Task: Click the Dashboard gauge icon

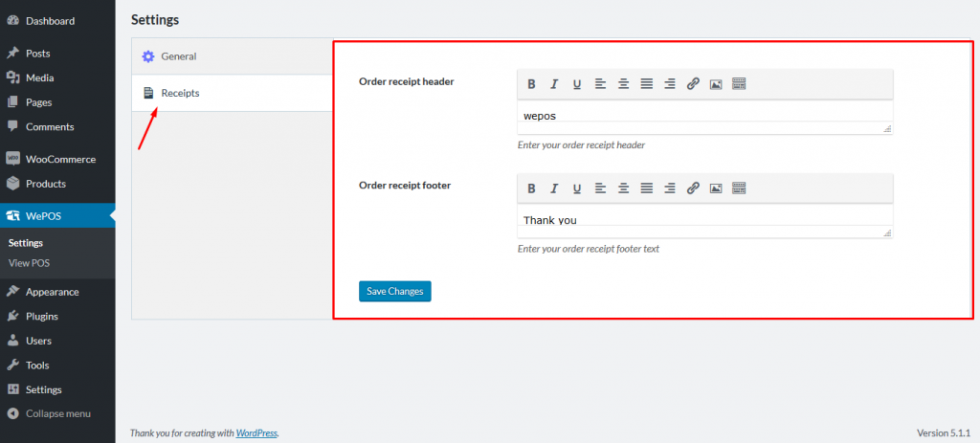Action: tap(12, 21)
